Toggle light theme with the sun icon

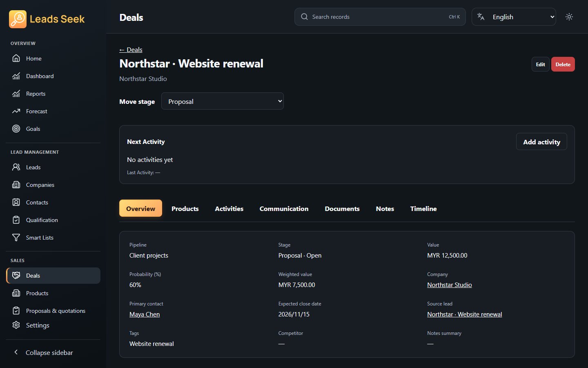(x=569, y=17)
